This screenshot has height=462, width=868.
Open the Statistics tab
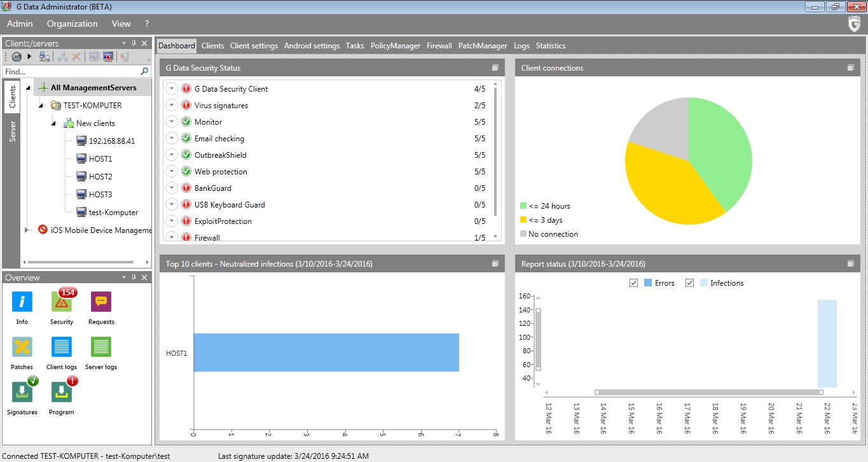click(x=551, y=46)
